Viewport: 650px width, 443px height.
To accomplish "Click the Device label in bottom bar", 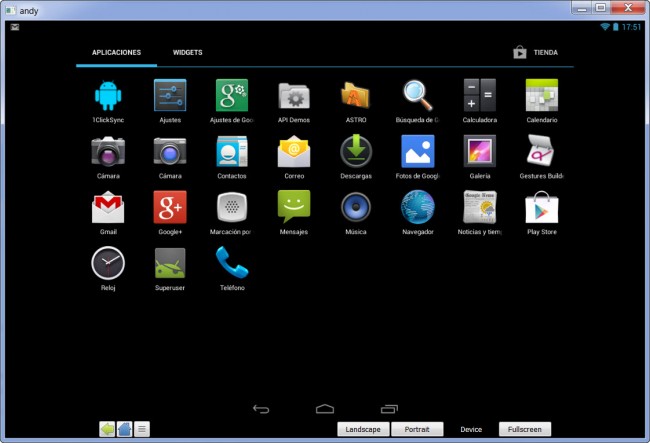I will click(471, 430).
